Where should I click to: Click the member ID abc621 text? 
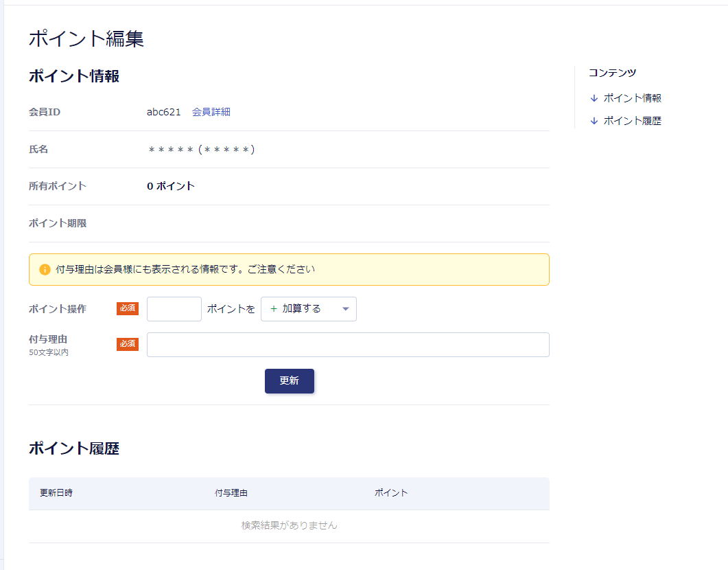pyautogui.click(x=163, y=112)
